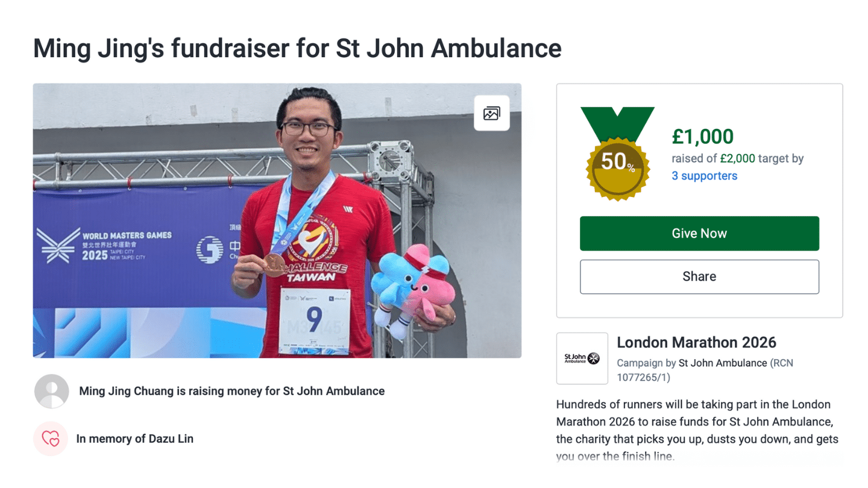The image size is (868, 488).
Task: Click the pink in-memory heart icon
Action: (51, 439)
